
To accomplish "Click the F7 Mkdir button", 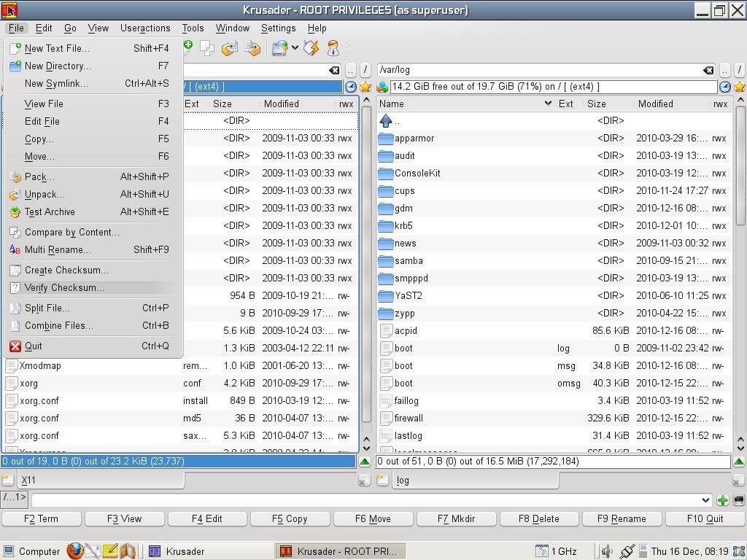I will (x=456, y=518).
